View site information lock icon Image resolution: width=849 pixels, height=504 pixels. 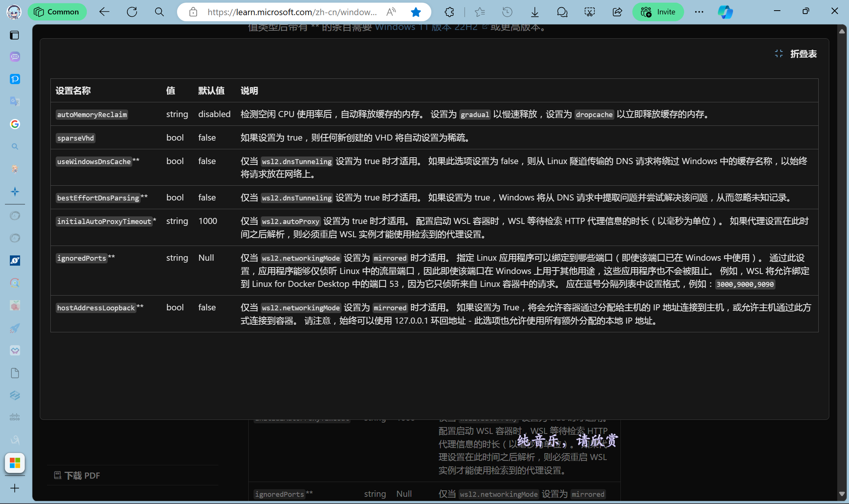pos(193,12)
